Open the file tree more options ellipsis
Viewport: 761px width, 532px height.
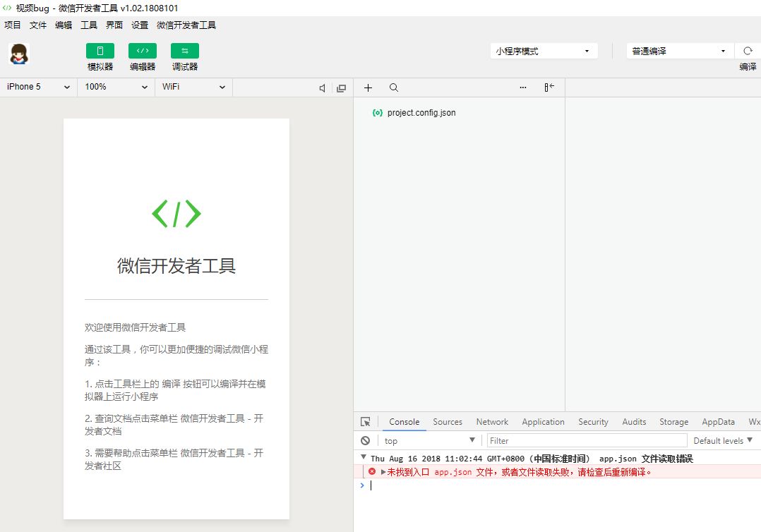522,87
